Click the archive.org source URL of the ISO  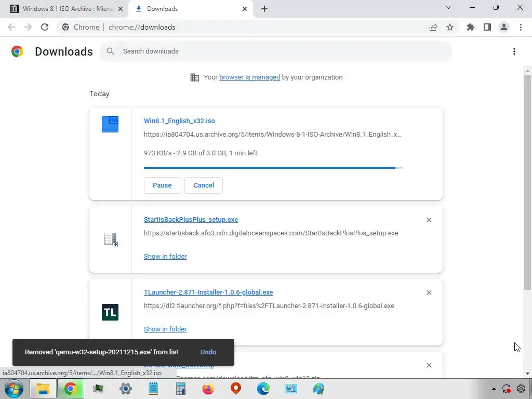pos(272,135)
